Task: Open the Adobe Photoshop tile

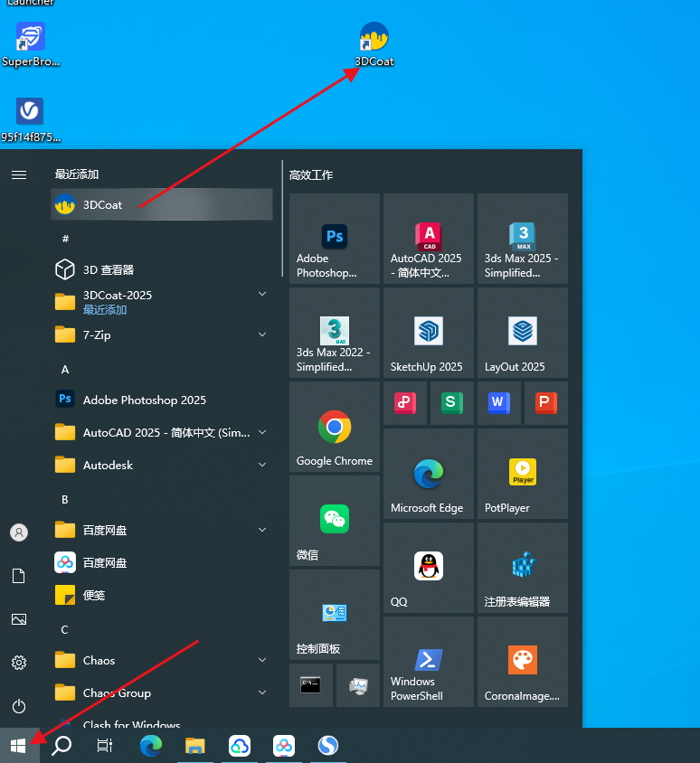Action: [x=335, y=239]
